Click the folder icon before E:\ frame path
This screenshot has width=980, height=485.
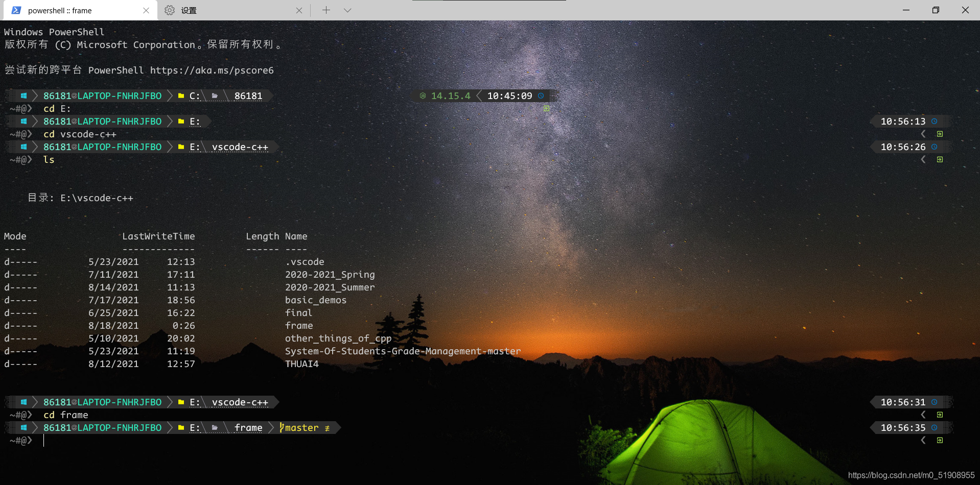tap(181, 428)
